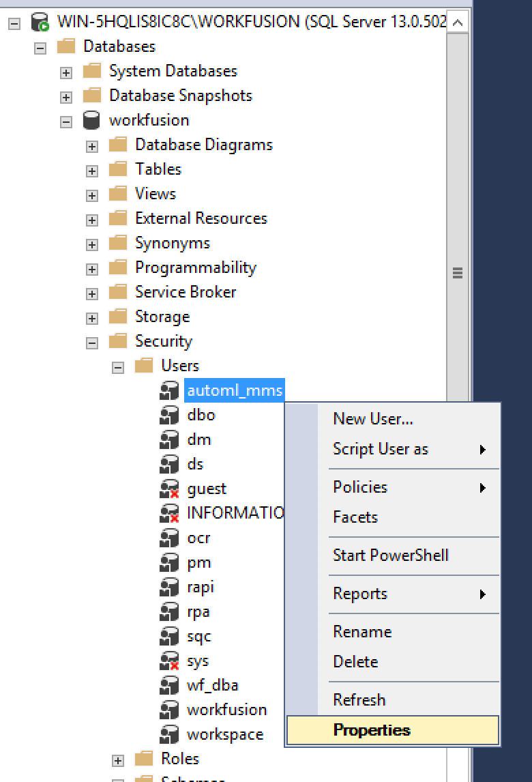532x782 pixels.
Task: Click the Database Snapshots folder icon
Action: click(92, 96)
